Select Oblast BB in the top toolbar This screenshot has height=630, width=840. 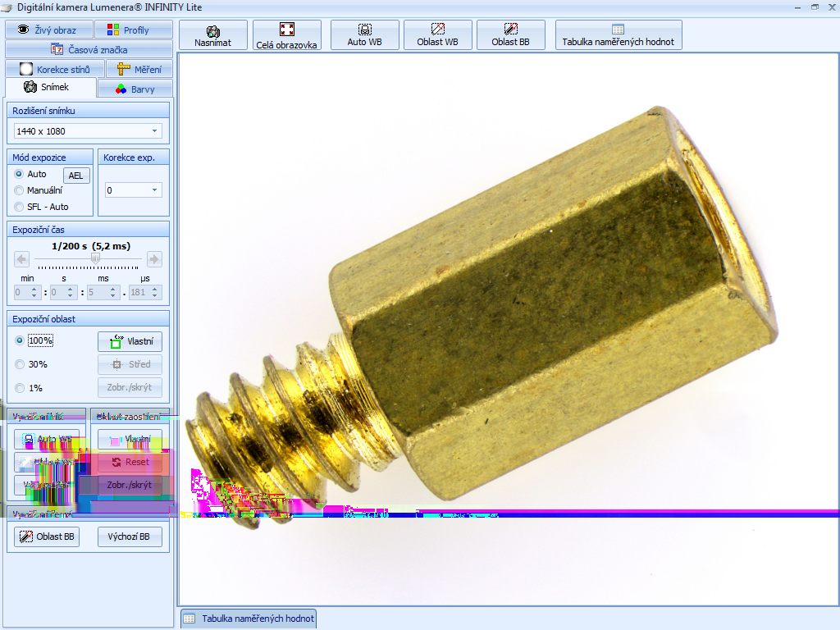[x=510, y=35]
